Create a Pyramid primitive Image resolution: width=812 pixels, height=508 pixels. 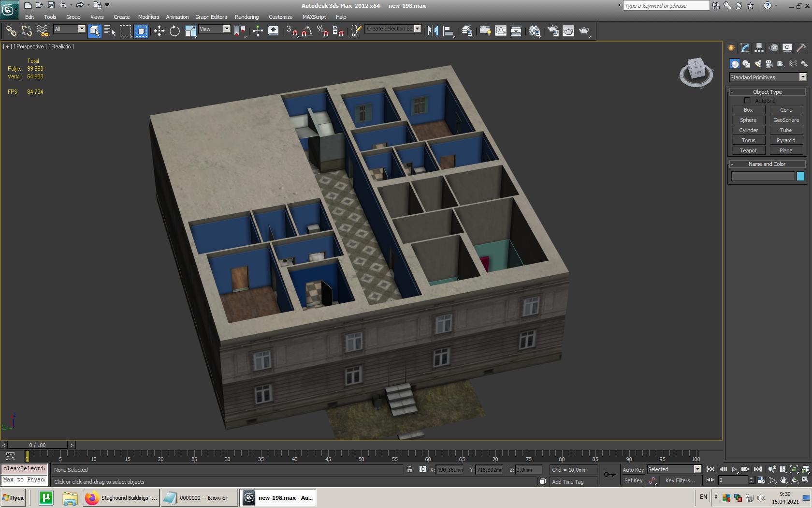point(786,141)
